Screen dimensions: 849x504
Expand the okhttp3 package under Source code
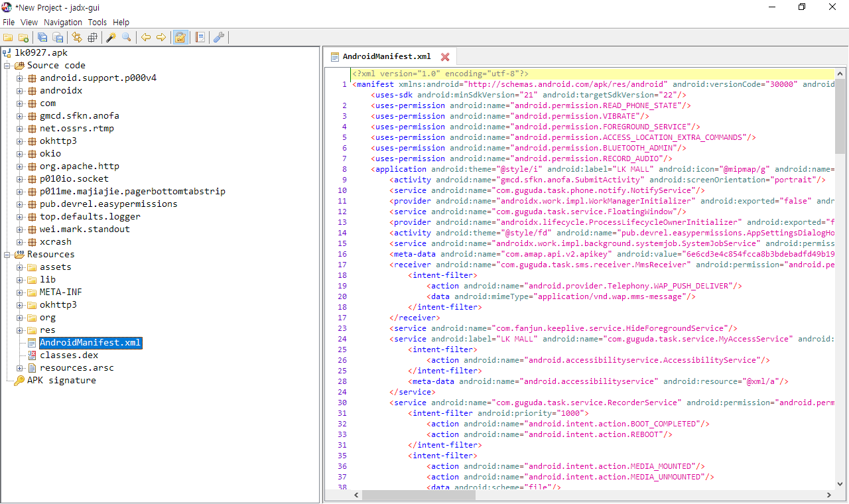point(20,141)
